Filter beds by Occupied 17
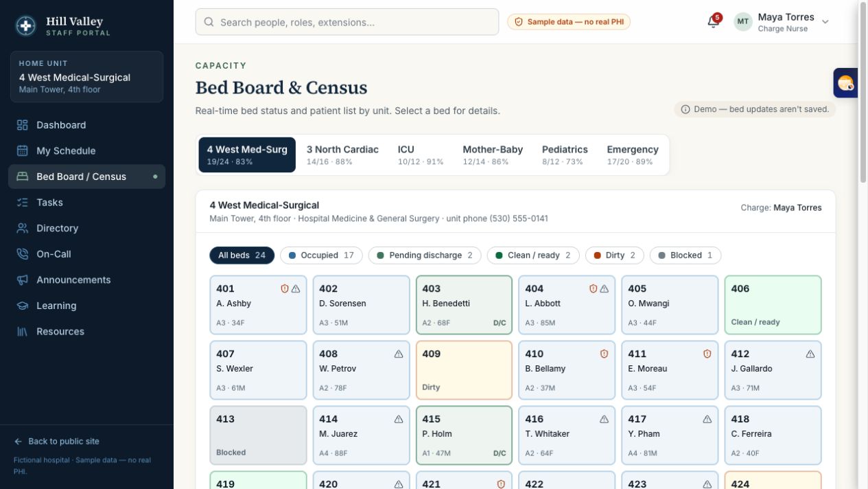868x489 pixels. [321, 255]
